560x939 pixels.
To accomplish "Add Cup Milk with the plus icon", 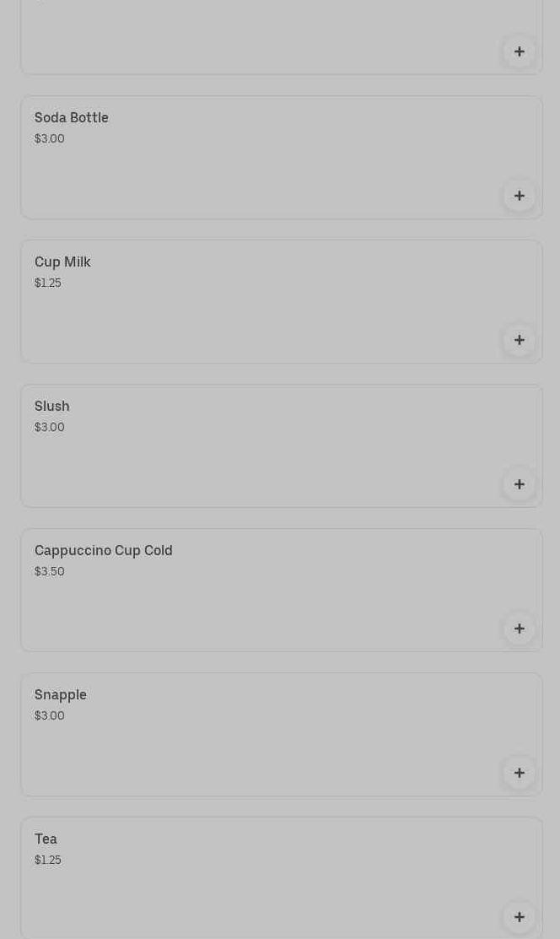I will tap(519, 340).
